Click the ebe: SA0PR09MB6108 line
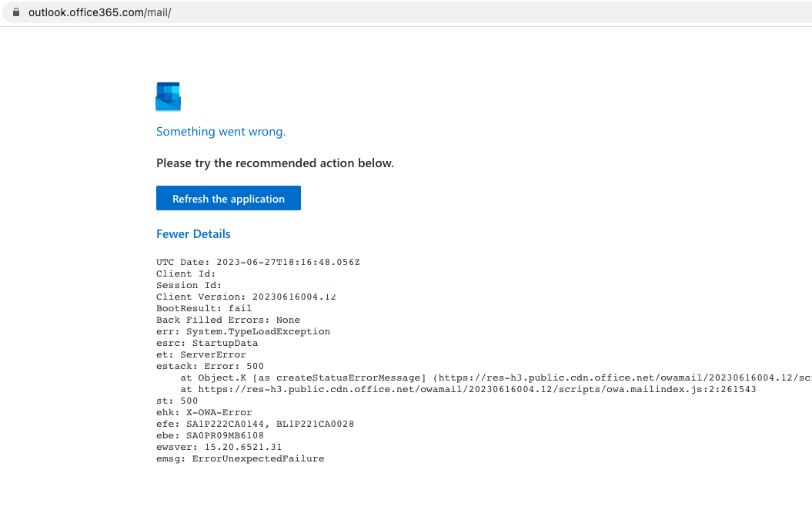812x510 pixels. pos(209,435)
